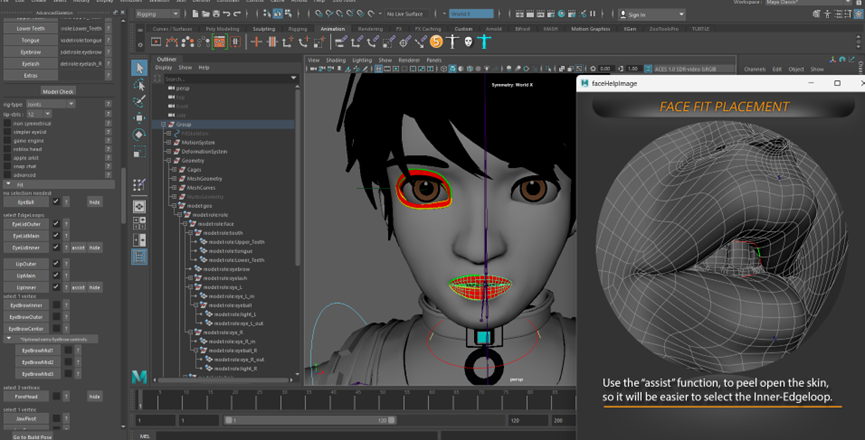Screen dimensions: 865x440
Task: Enable the apple arkit checkbox
Action: coord(7,158)
